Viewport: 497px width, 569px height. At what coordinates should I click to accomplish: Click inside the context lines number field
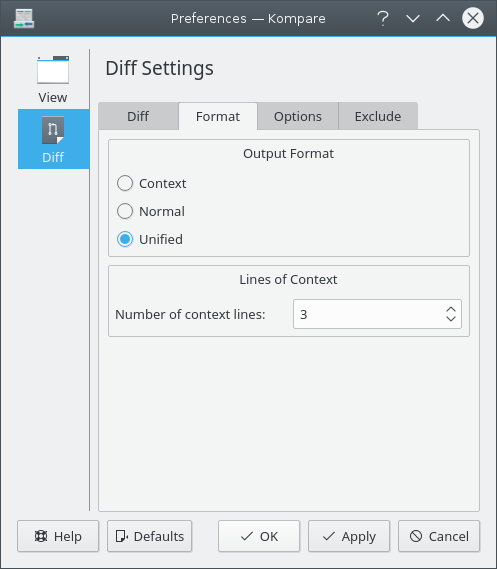click(368, 314)
